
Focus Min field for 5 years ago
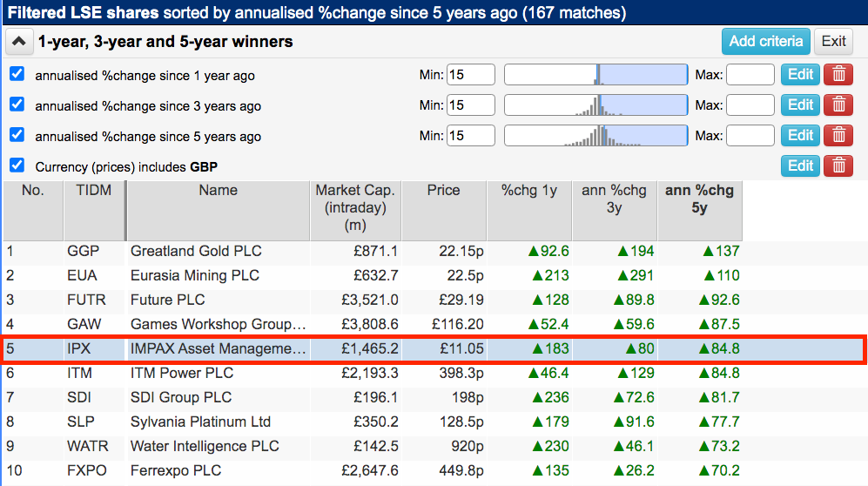(x=470, y=135)
